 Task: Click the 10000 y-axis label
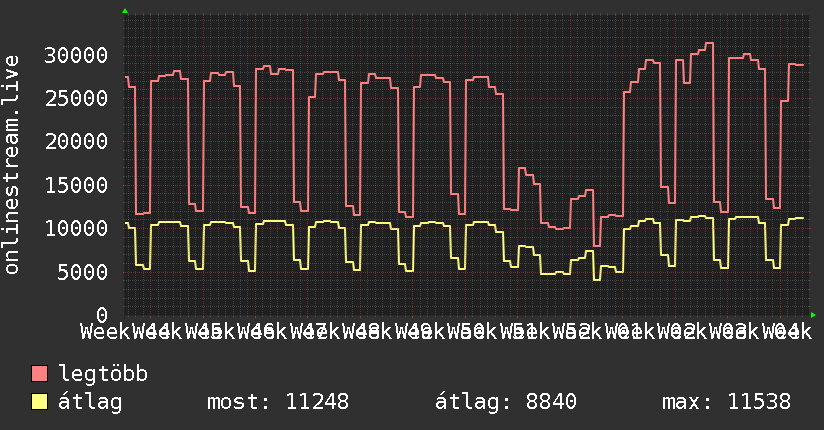pos(76,228)
